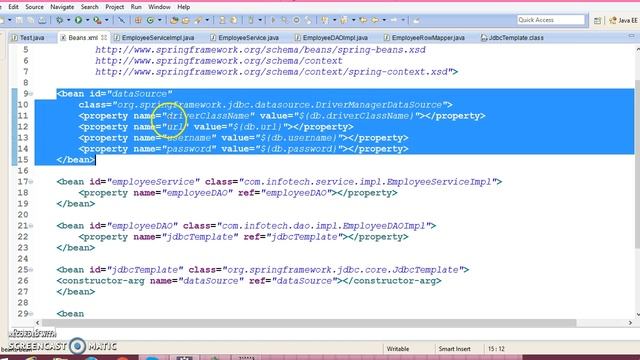Click the "employeeDAO" ref value on line 18
Screen dimensions: 640x360
click(x=296, y=193)
